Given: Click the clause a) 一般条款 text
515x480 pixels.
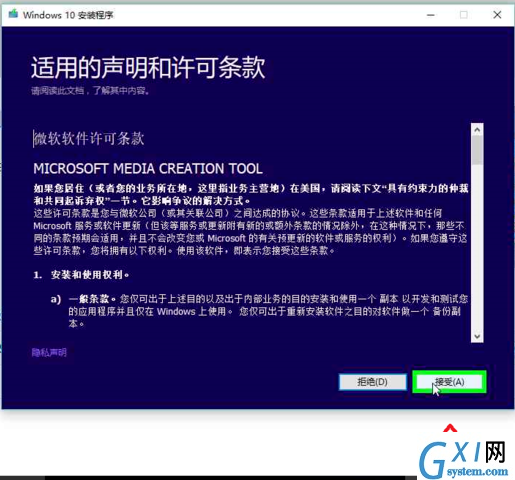Looking at the screenshot, I should point(92,299).
